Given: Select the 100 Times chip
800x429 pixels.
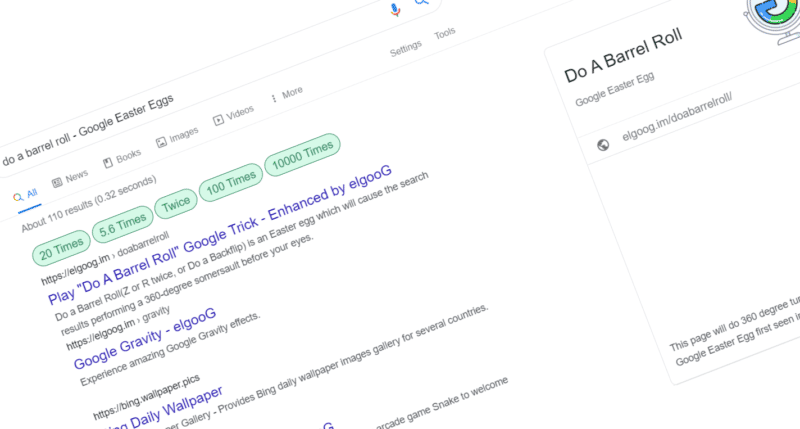Looking at the screenshot, I should pyautogui.click(x=231, y=183).
